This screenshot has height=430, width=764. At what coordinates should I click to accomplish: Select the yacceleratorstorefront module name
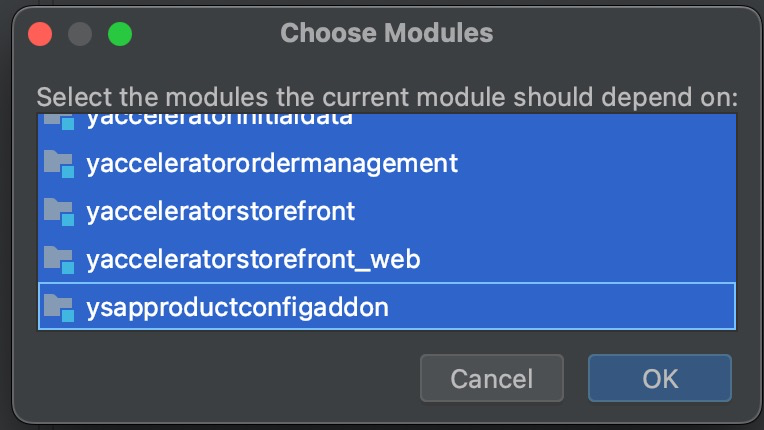coord(220,212)
